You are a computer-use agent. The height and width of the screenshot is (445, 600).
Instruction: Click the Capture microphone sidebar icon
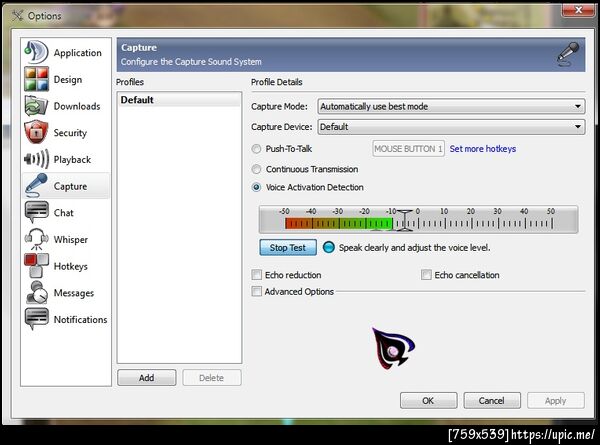(x=36, y=186)
